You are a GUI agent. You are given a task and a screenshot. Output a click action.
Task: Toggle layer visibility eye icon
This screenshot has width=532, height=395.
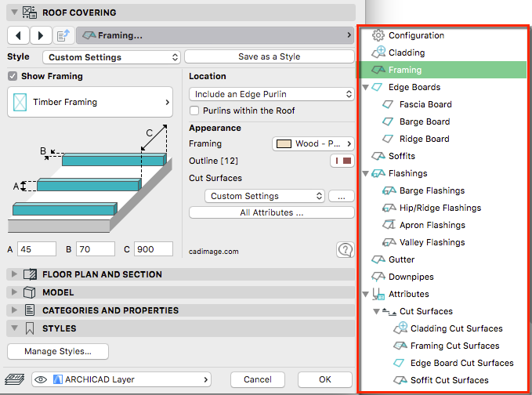[x=41, y=379]
